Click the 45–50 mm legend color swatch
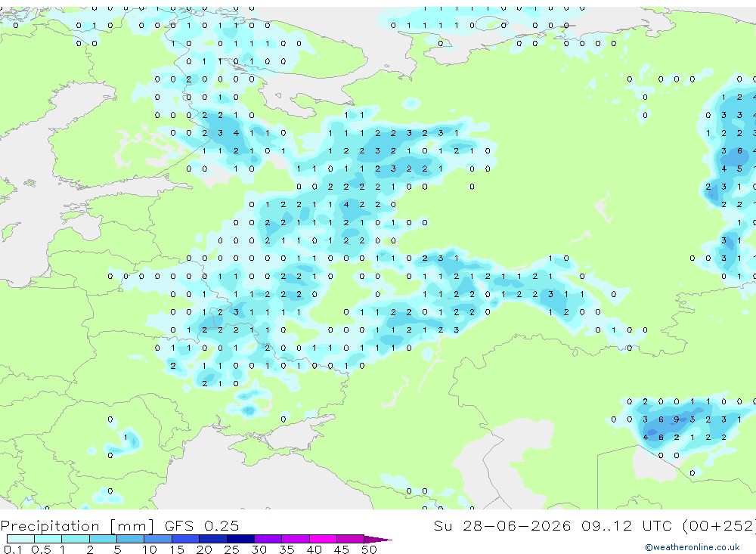This screenshot has width=756, height=554. 351,539
